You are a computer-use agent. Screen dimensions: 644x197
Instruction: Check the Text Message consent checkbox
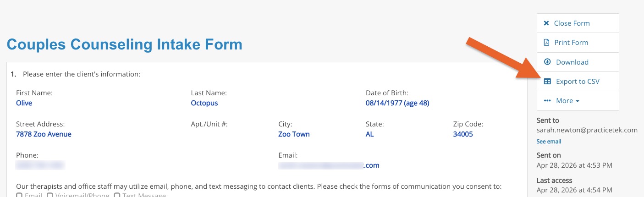click(x=117, y=196)
